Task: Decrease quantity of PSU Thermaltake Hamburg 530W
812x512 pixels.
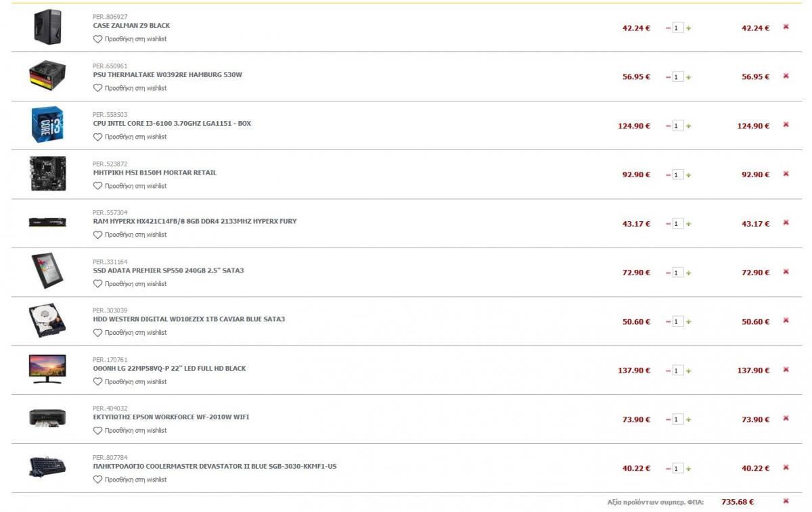Action: pos(669,77)
